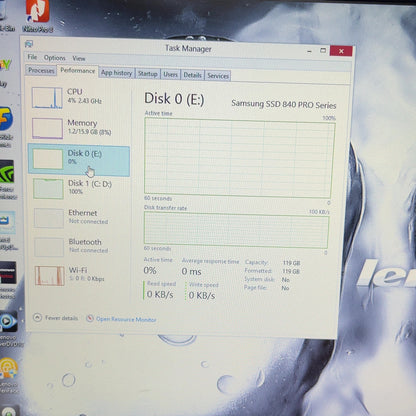
Task: Click the Fewer details arrow icon
Action: coord(37,317)
